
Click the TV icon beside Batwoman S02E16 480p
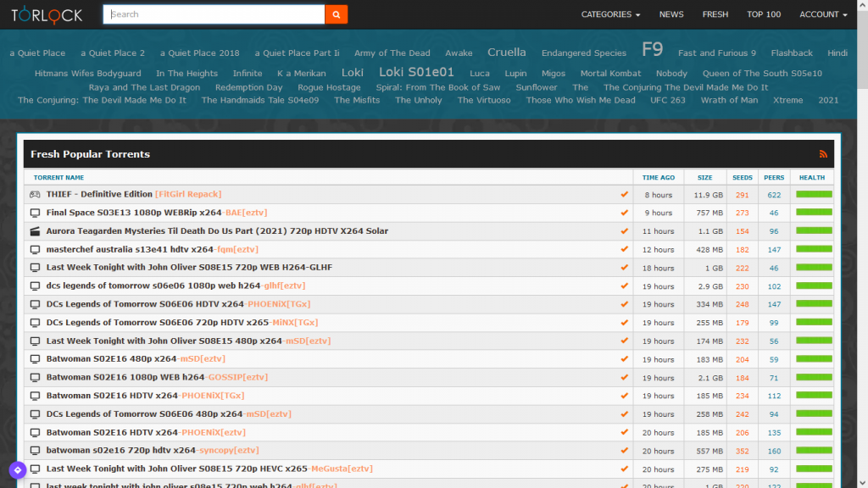[35, 359]
